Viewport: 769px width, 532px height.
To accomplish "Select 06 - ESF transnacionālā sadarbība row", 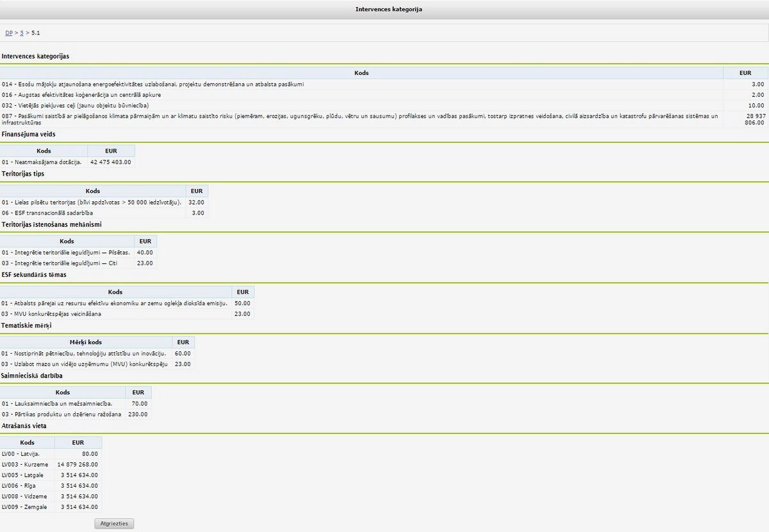I will click(x=104, y=213).
